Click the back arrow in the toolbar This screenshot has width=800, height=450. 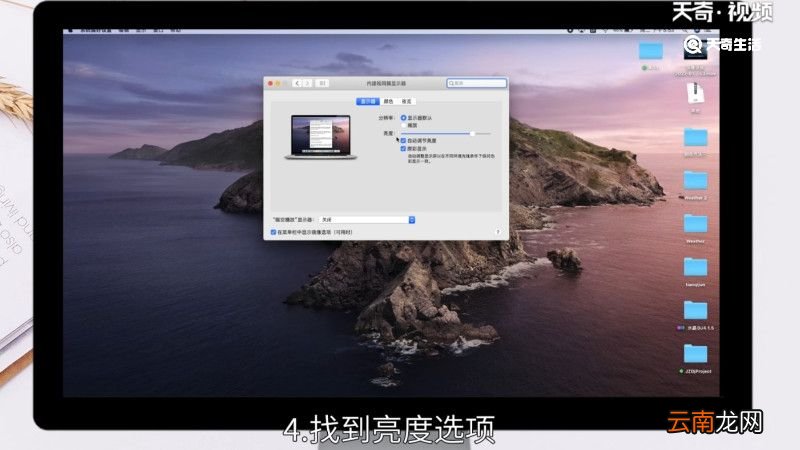[296, 83]
